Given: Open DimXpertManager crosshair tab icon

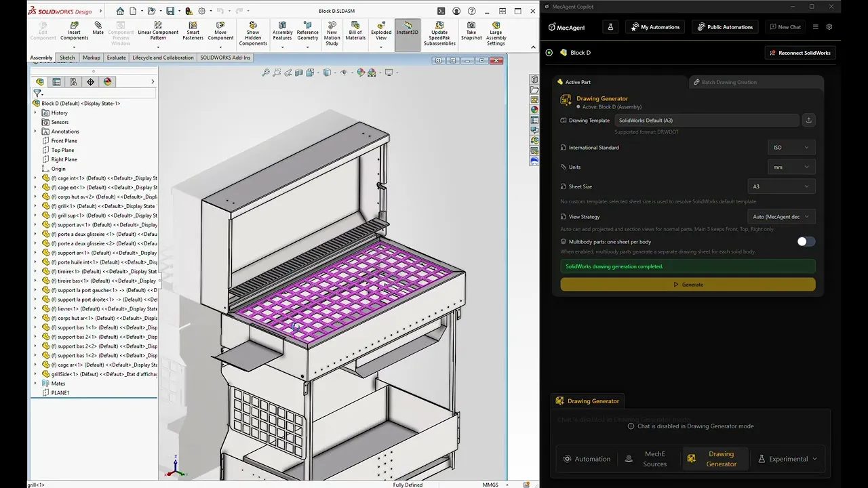Looking at the screenshot, I should (x=90, y=82).
